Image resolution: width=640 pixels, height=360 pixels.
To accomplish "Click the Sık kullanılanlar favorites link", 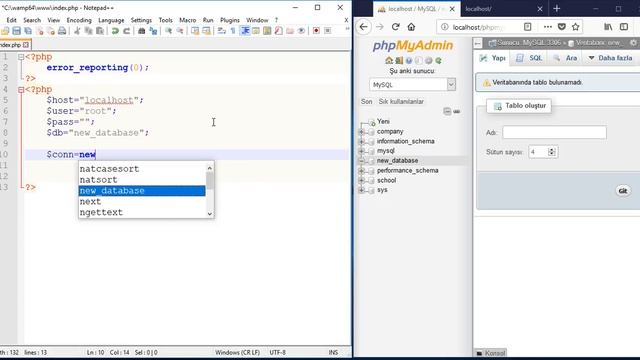I will pos(401,102).
